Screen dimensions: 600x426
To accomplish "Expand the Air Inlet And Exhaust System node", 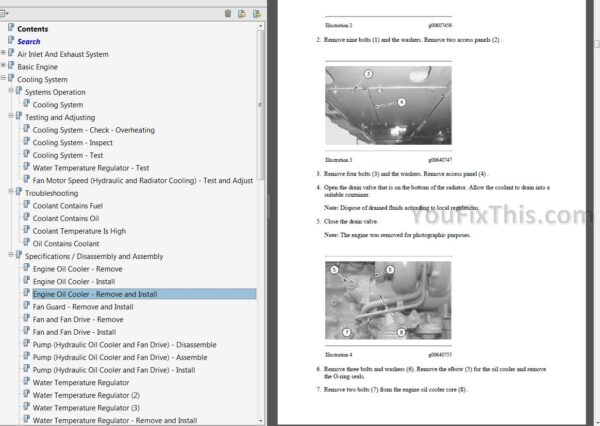I will [3, 54].
